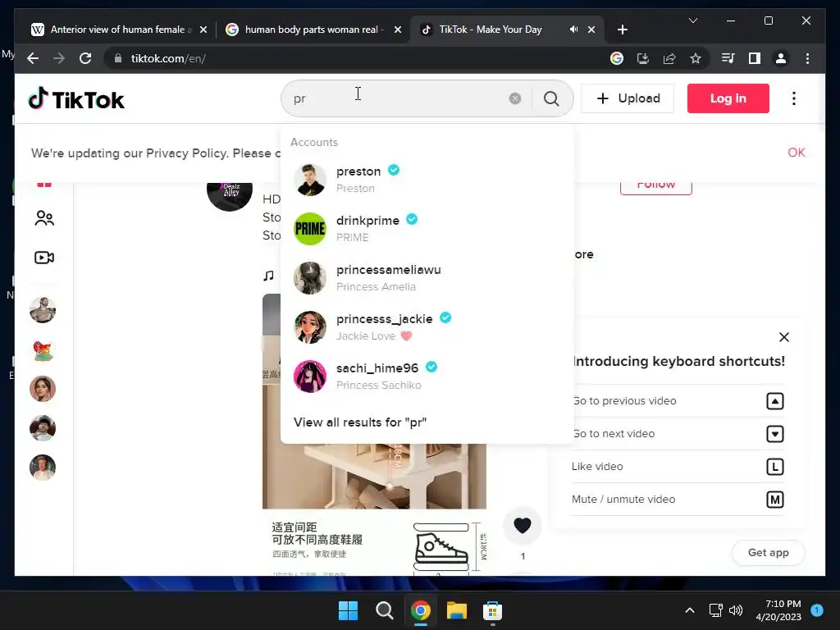Open a new browser tab
This screenshot has width=840, height=630.
coord(622,30)
